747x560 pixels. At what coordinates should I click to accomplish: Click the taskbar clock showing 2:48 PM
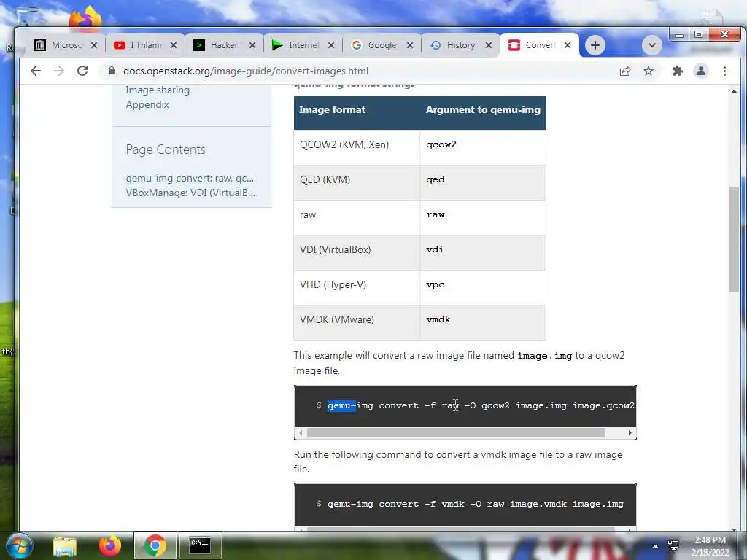coord(710,546)
